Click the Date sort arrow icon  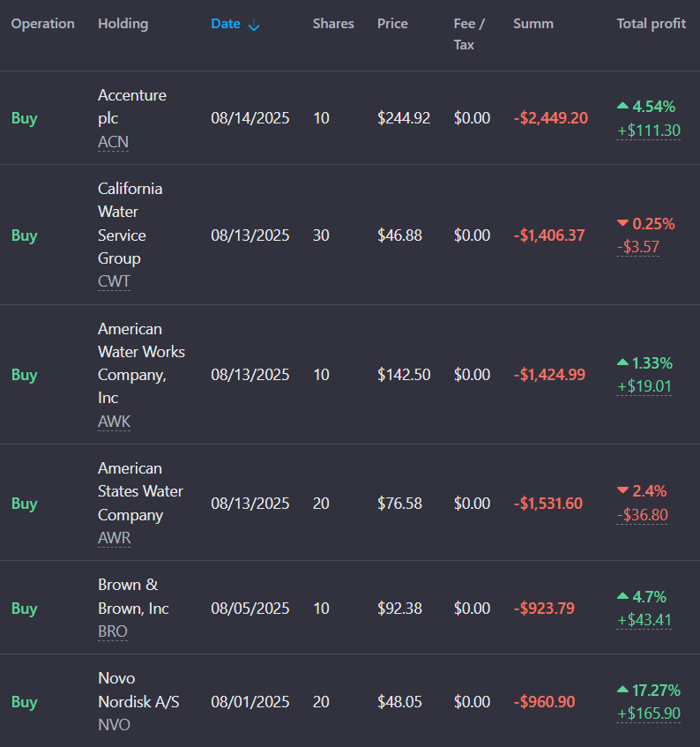(x=254, y=25)
